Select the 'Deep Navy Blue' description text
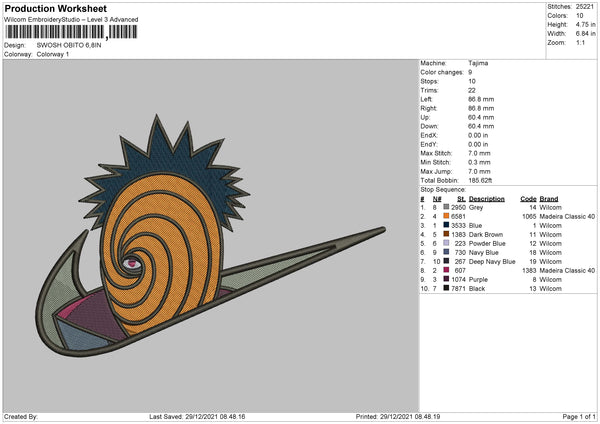This screenshot has width=600, height=424. coord(492,261)
